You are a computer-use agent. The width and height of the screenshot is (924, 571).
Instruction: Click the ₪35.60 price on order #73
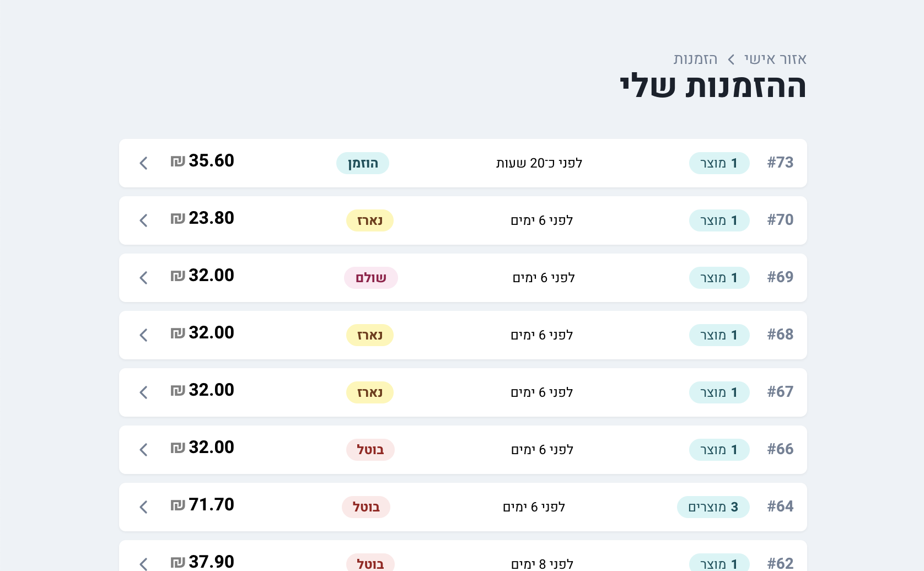202,161
